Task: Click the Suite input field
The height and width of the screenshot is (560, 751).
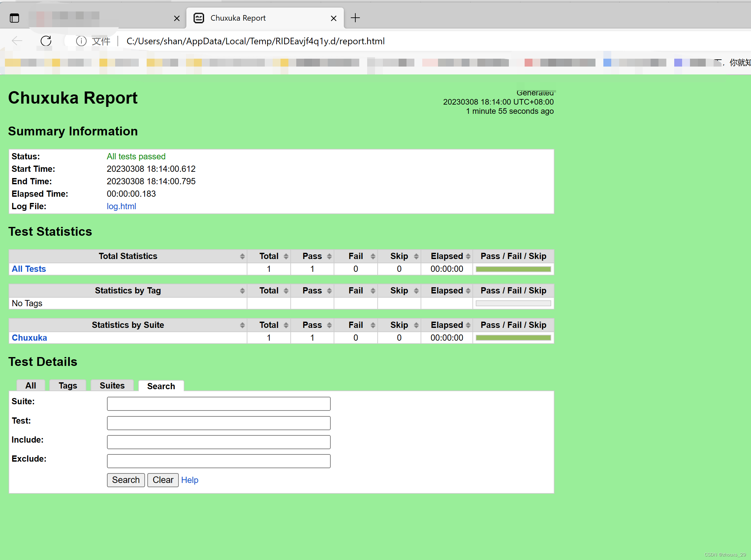Action: 219,404
